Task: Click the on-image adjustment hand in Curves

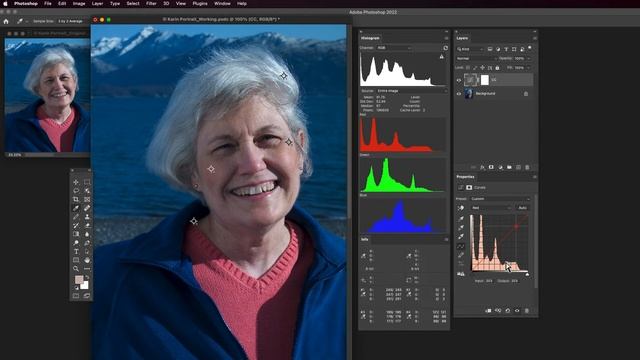Action: [x=460, y=208]
